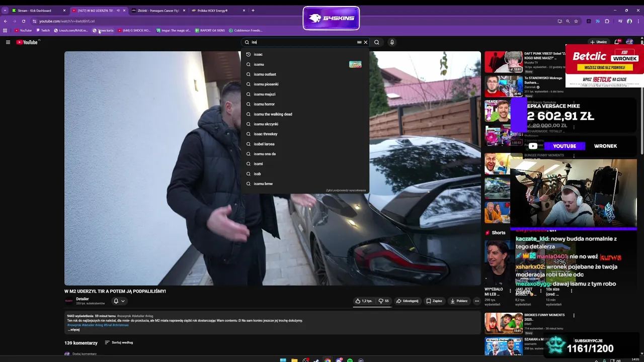644x362 pixels.
Task: Switch to Stream - Kick Dashboard tab
Action: click(39, 11)
